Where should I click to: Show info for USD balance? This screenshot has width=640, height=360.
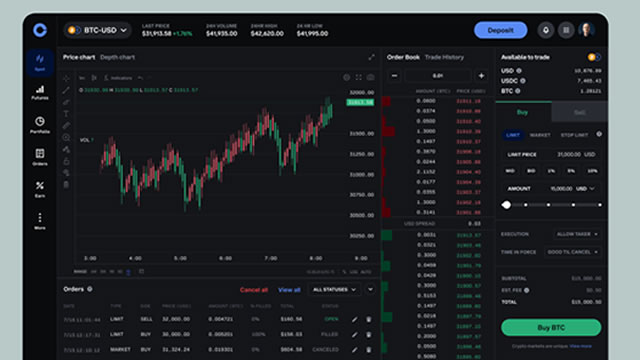tap(519, 71)
